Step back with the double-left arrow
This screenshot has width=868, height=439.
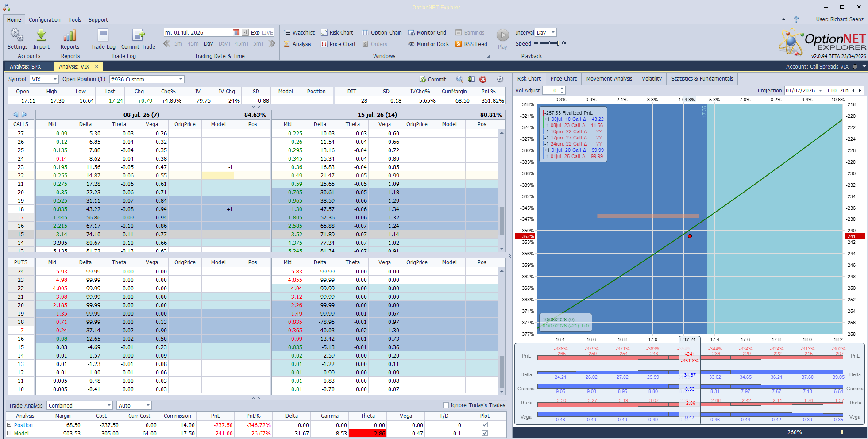(167, 43)
